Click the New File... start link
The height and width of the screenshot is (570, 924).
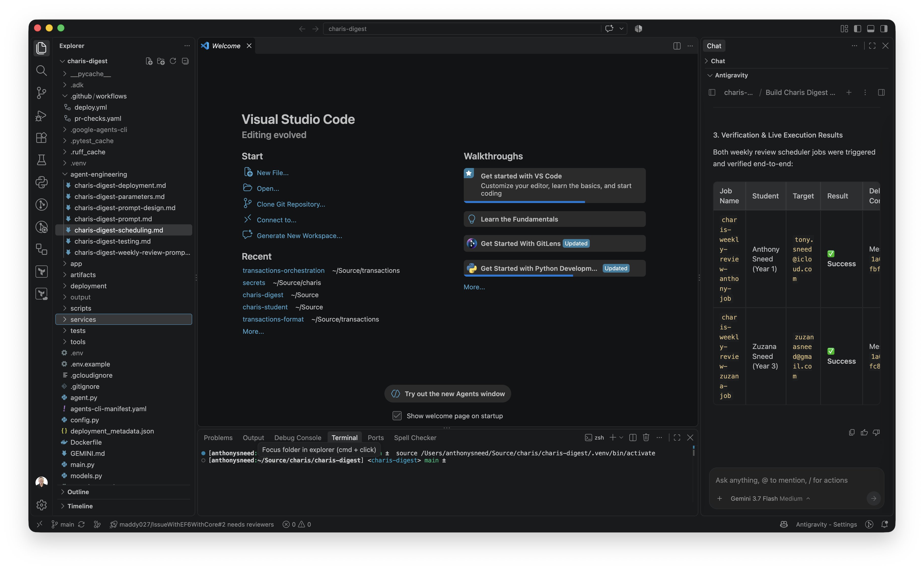pos(272,173)
